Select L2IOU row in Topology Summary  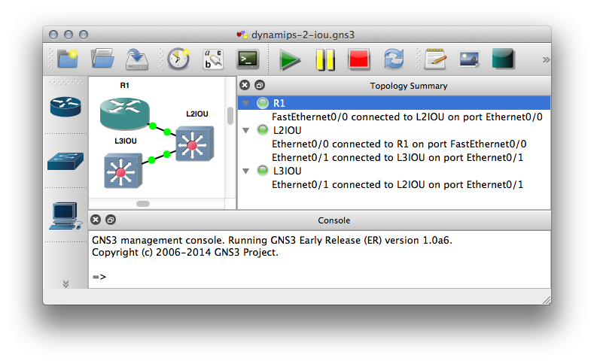pyautogui.click(x=394, y=130)
